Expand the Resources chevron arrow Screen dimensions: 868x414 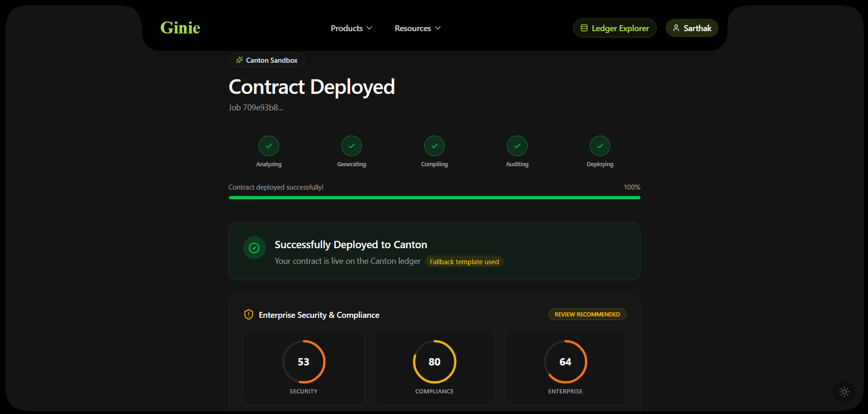click(438, 28)
